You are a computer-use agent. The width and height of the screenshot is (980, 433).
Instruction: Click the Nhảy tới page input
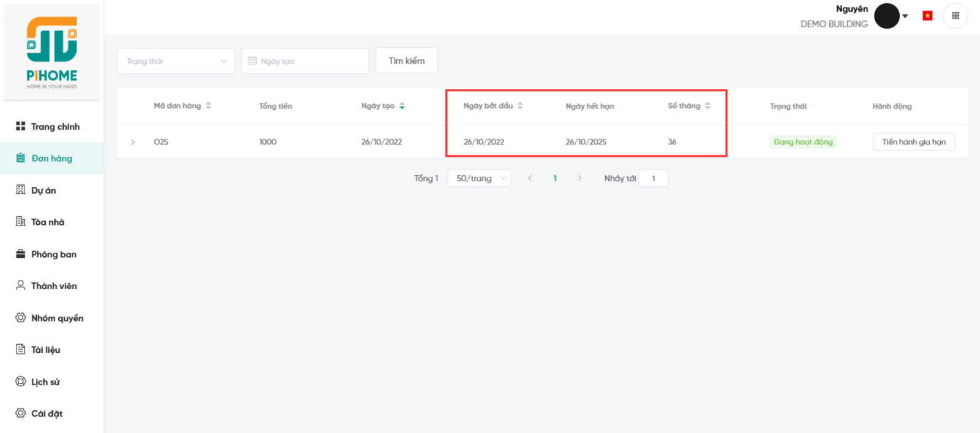coord(653,178)
